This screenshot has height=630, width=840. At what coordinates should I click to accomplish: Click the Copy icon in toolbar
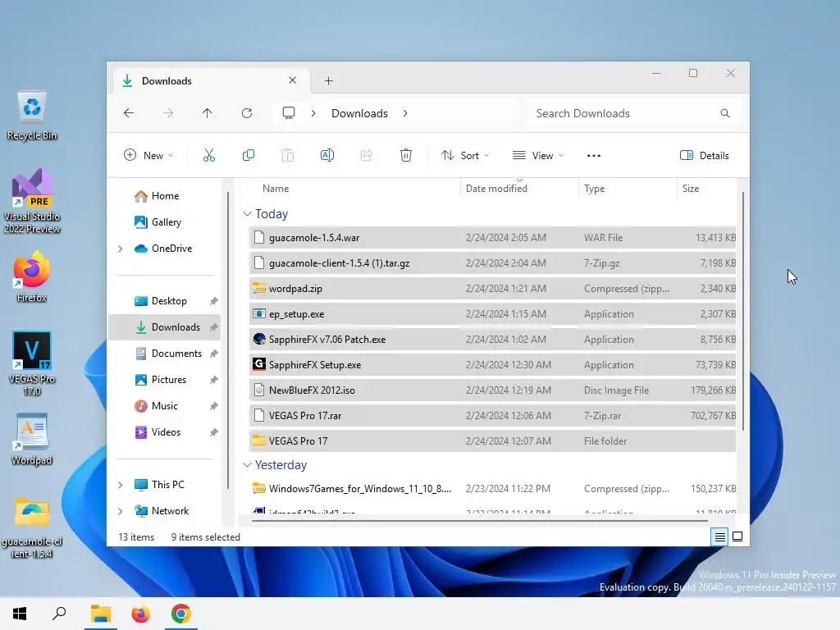[249, 155]
